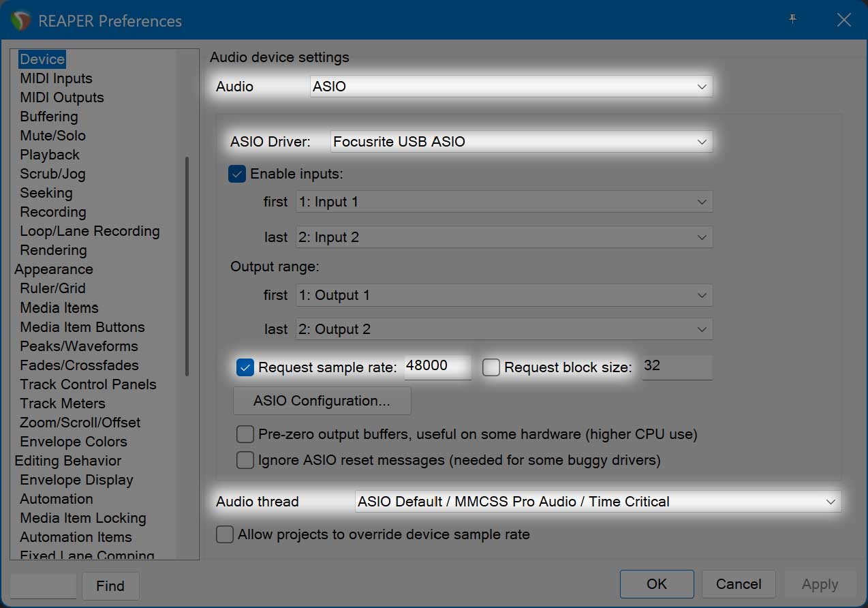
Task: Go to Buffering settings page
Action: coord(49,117)
